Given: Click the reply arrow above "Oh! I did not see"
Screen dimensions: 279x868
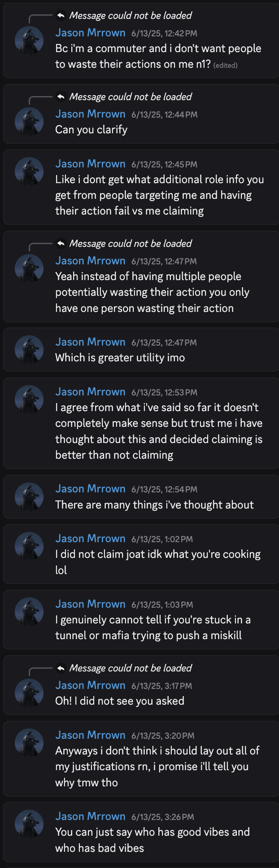Looking at the screenshot, I should 61,668.
